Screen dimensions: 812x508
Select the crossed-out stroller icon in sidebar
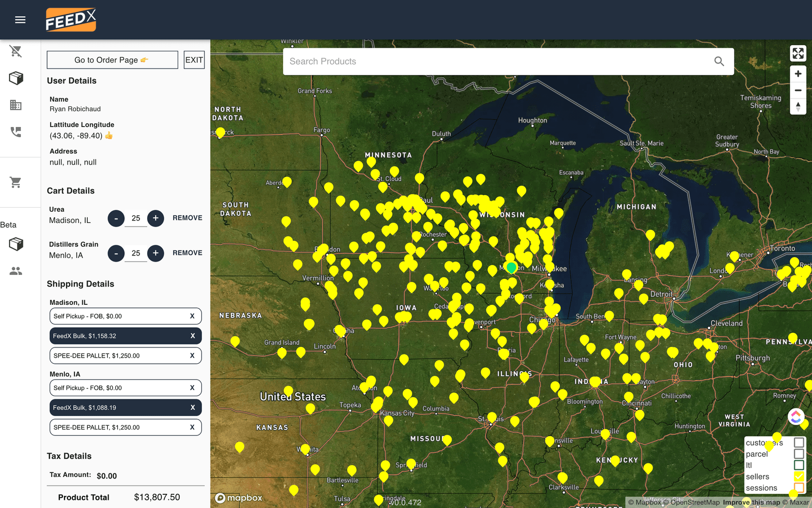point(16,51)
